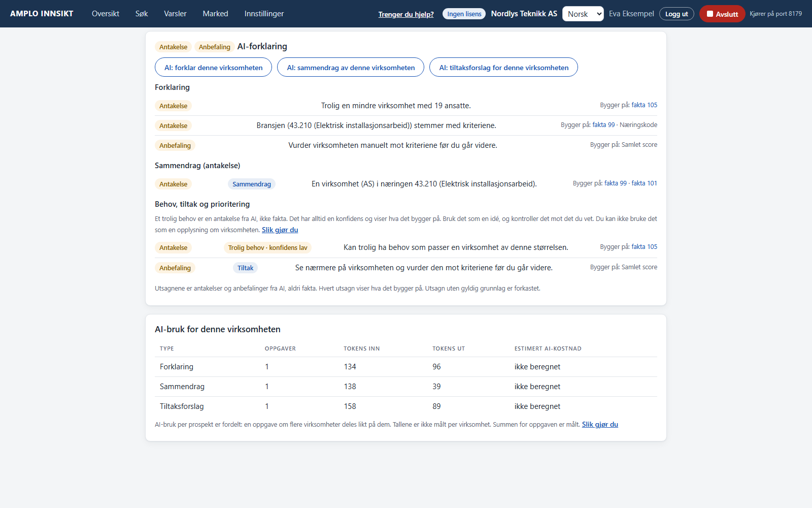Open Innstillinger in the top navigation

click(264, 14)
